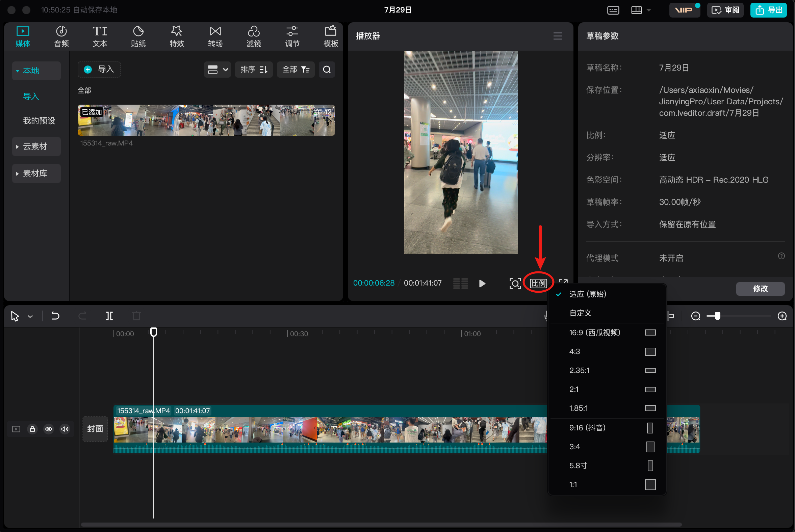Hide the main track with eye icon
The height and width of the screenshot is (532, 795).
[x=49, y=429]
